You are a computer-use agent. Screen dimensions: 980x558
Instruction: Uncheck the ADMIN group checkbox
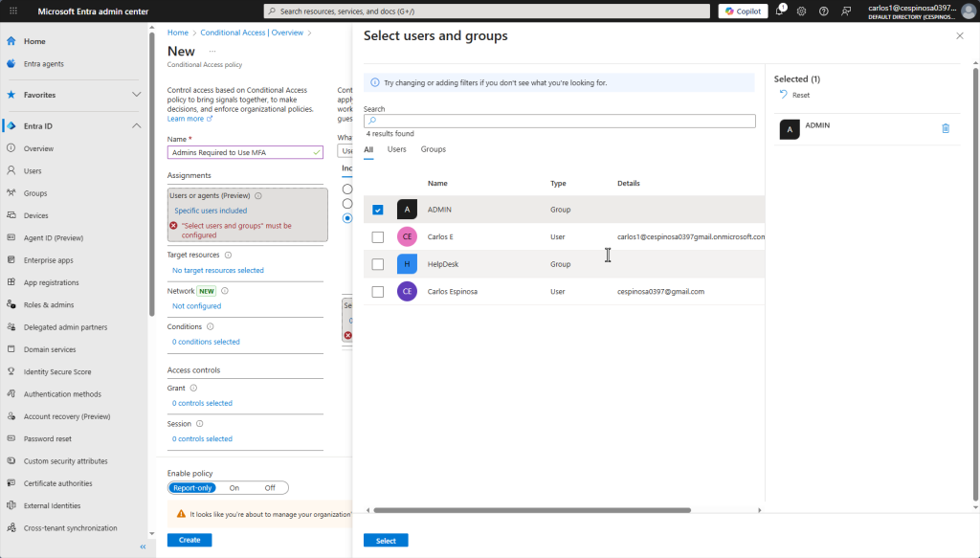tap(377, 210)
